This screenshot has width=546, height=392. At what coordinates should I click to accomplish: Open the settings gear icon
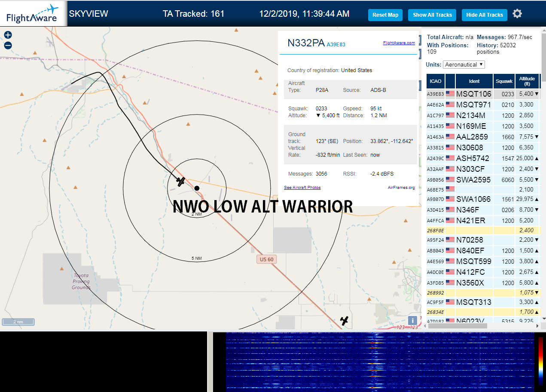pos(517,14)
